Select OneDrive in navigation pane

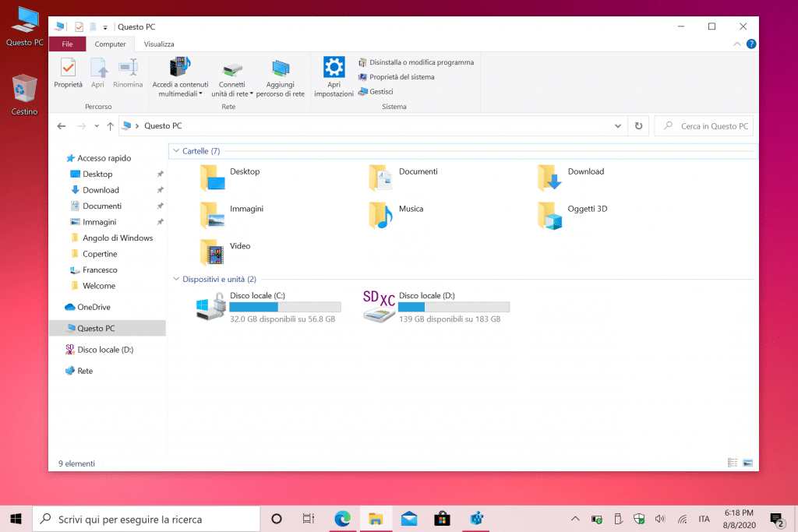click(x=94, y=307)
